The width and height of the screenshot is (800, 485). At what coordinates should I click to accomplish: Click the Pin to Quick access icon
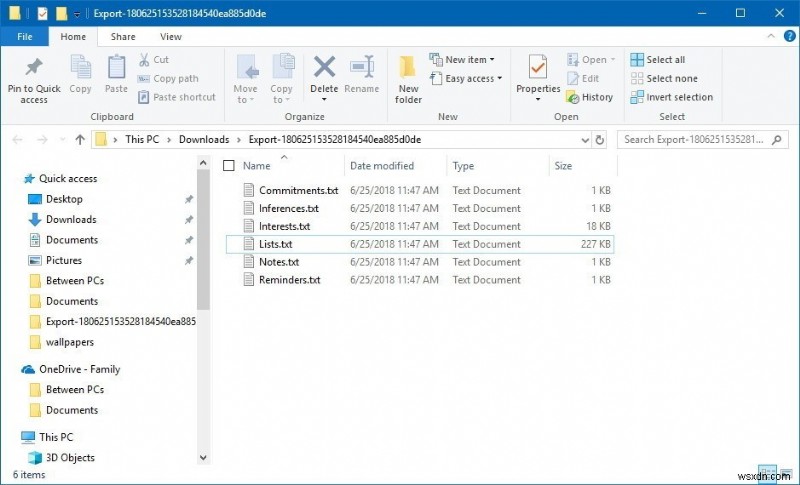(34, 68)
